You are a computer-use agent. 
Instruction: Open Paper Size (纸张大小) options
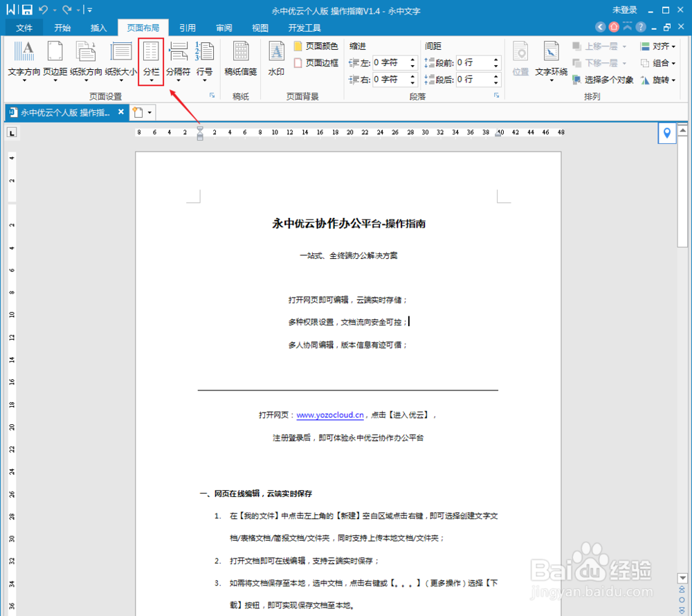[x=121, y=61]
